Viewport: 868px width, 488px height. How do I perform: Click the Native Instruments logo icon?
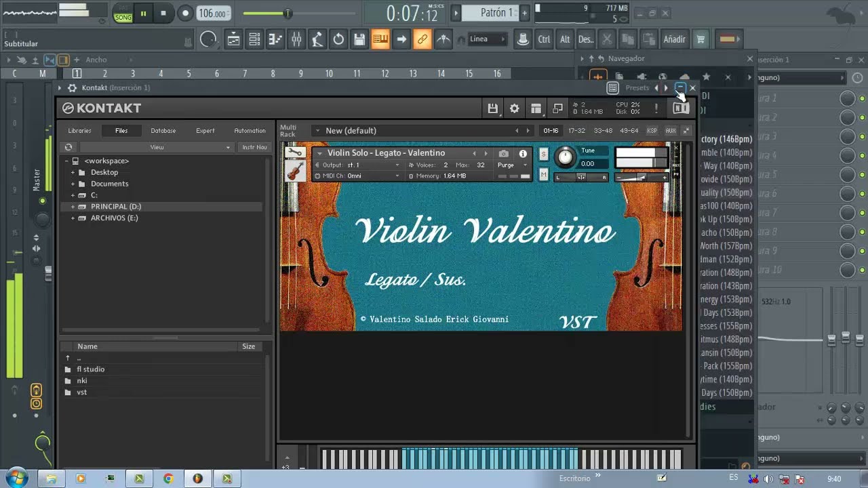click(680, 108)
